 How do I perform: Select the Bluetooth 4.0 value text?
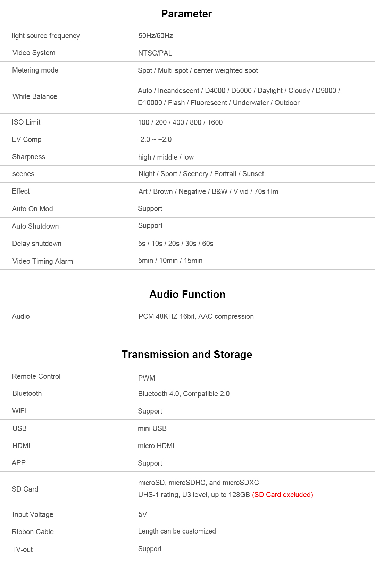point(184,394)
